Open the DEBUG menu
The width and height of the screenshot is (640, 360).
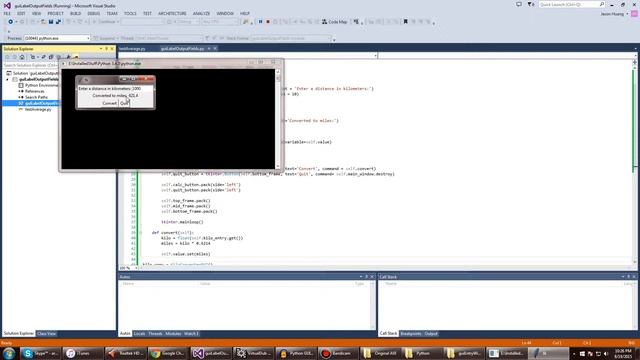(93, 13)
